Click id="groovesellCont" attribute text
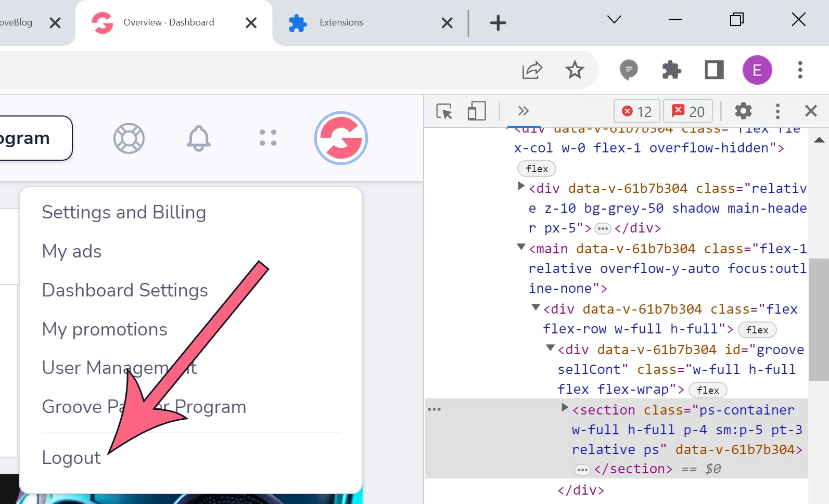The height and width of the screenshot is (504, 829). [x=681, y=359]
